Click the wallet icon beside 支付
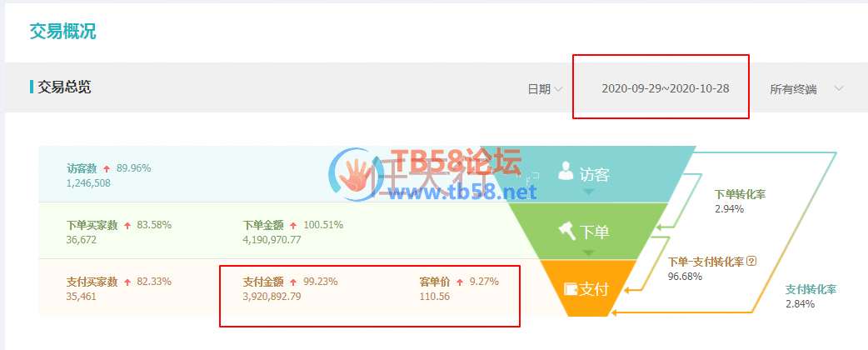This screenshot has width=868, height=350. click(570, 288)
